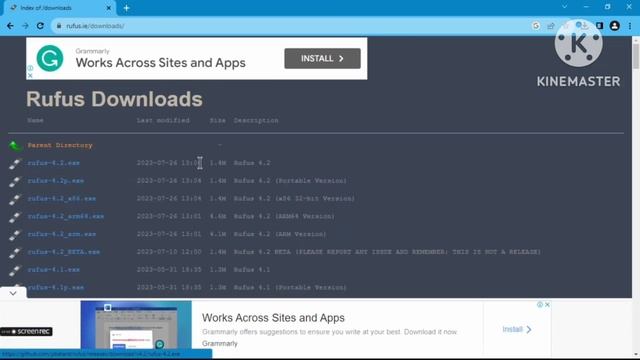The width and height of the screenshot is (640, 360).
Task: Click the USB icon beside rufus-4.2_arm64.exe
Action: 15,217
